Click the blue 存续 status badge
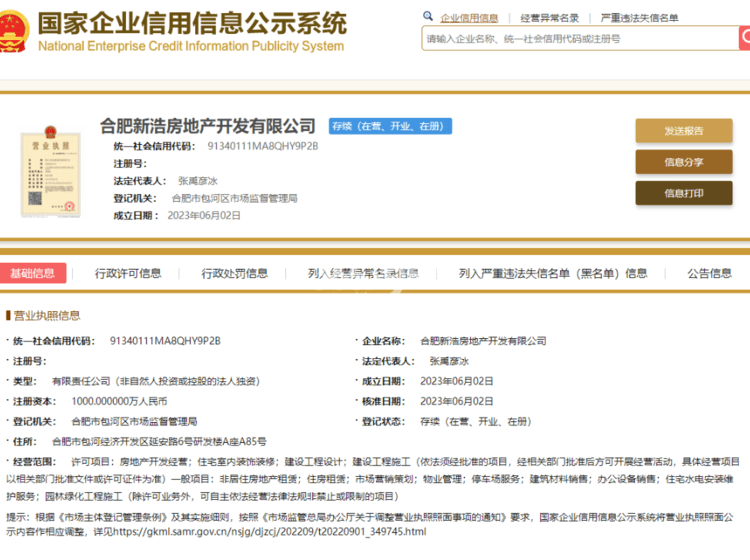Viewport: 750px width, 560px height. coord(390,126)
